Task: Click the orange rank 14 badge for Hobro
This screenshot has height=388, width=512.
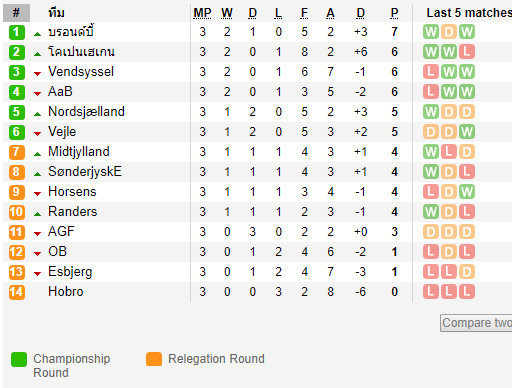Action: point(17,292)
